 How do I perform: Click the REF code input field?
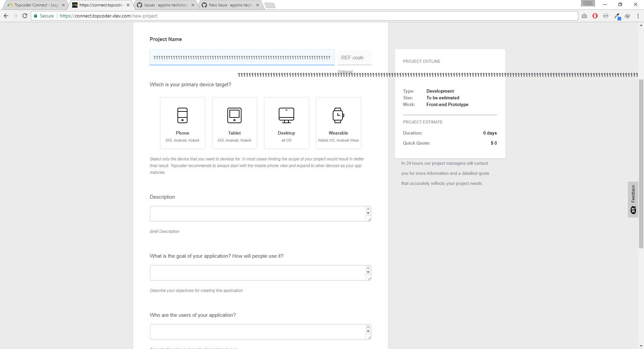pos(355,58)
